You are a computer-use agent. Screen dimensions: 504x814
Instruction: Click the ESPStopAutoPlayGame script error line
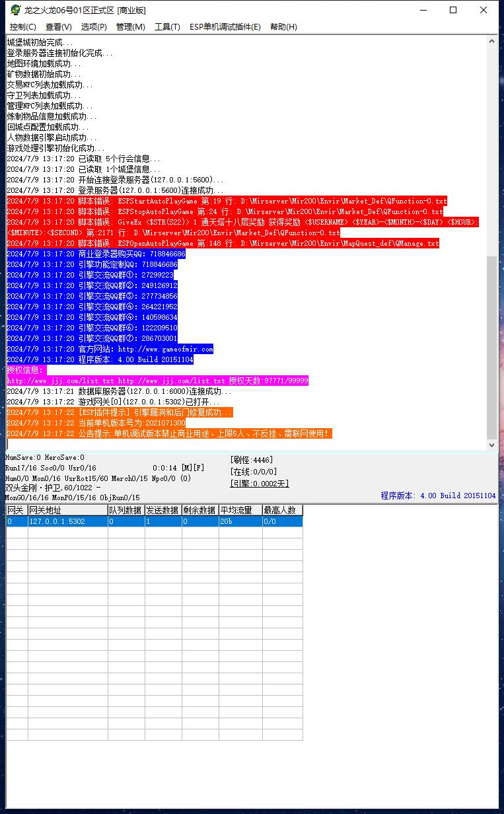(225, 211)
